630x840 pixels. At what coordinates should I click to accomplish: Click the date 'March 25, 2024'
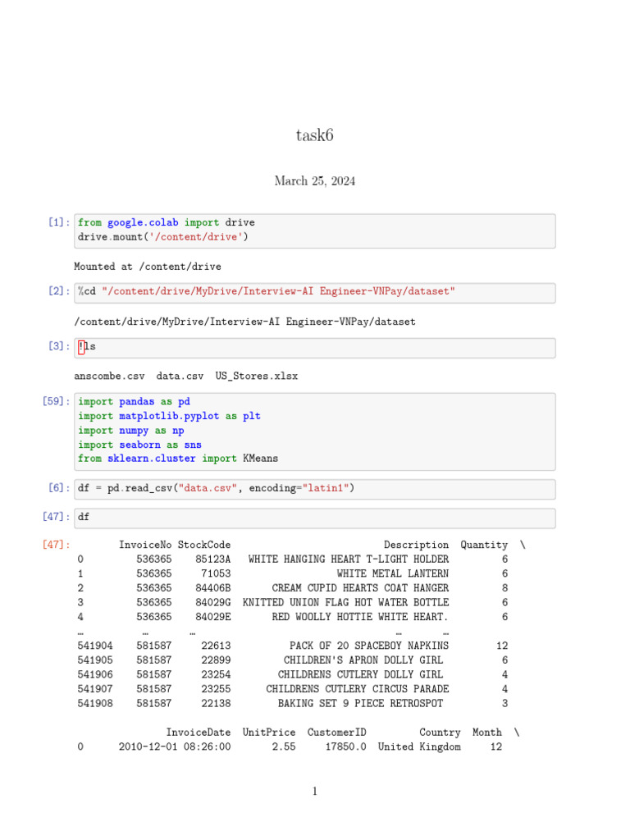point(314,180)
